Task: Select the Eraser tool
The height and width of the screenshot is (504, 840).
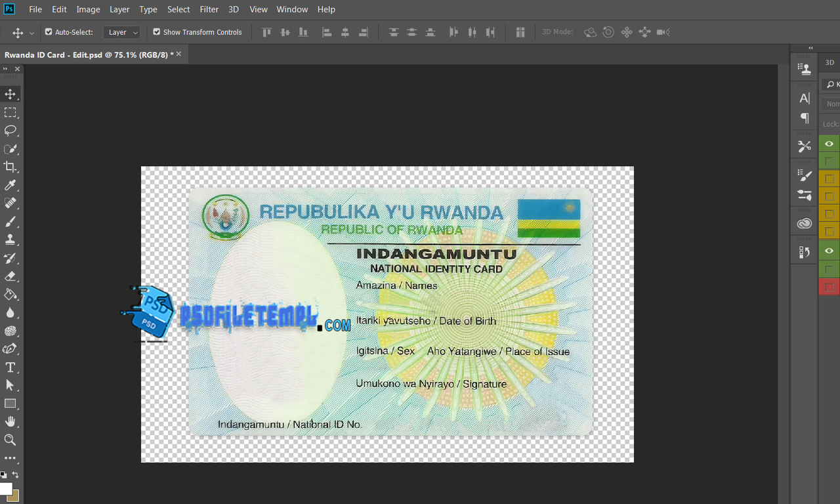Action: tap(10, 276)
